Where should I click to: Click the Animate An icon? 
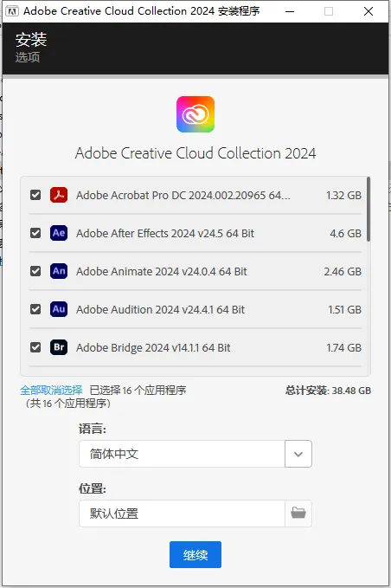[x=59, y=271]
